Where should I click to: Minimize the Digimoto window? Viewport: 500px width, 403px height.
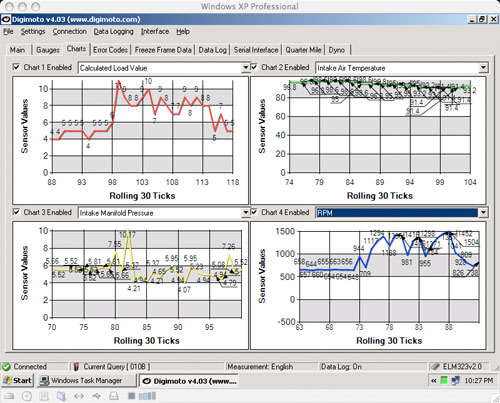click(x=472, y=19)
